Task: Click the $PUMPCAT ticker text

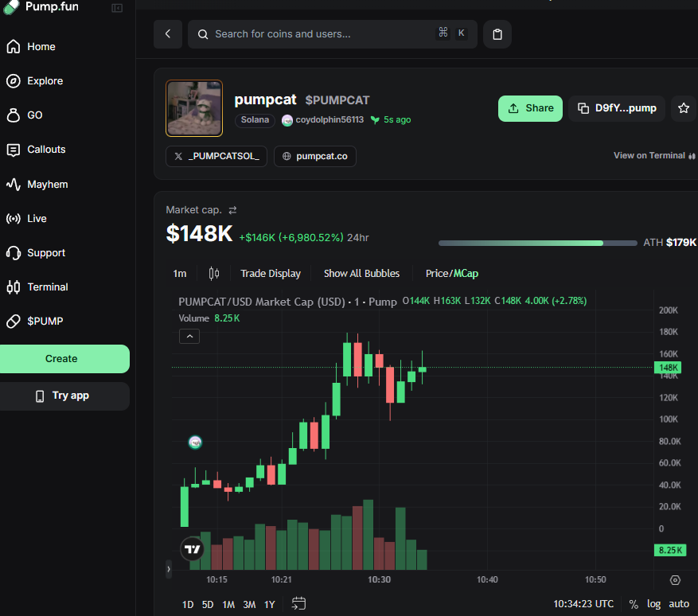Action: pyautogui.click(x=337, y=100)
